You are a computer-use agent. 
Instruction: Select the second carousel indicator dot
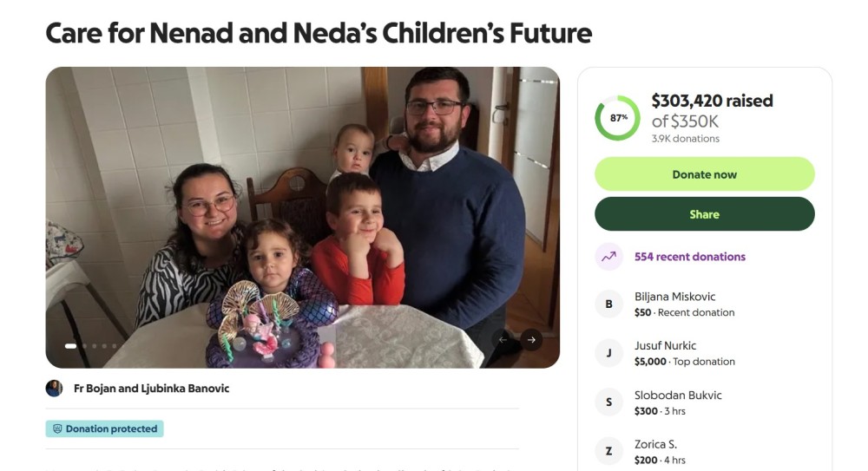click(x=84, y=346)
